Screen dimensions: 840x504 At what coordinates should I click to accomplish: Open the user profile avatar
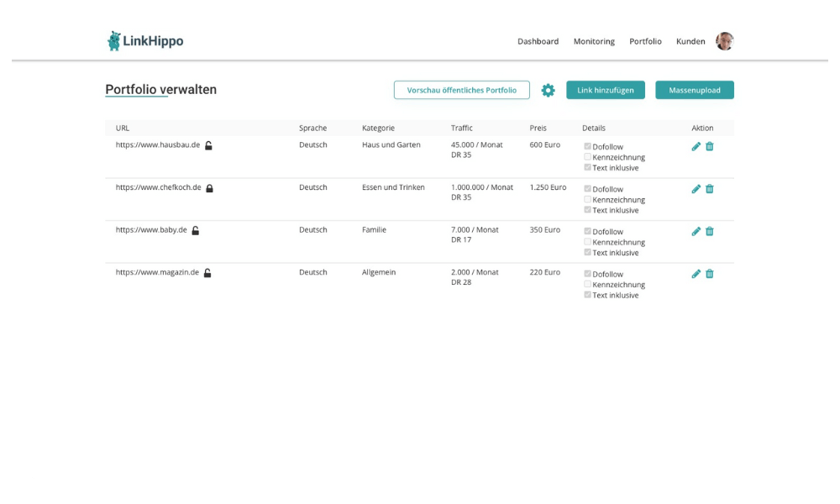pos(724,41)
